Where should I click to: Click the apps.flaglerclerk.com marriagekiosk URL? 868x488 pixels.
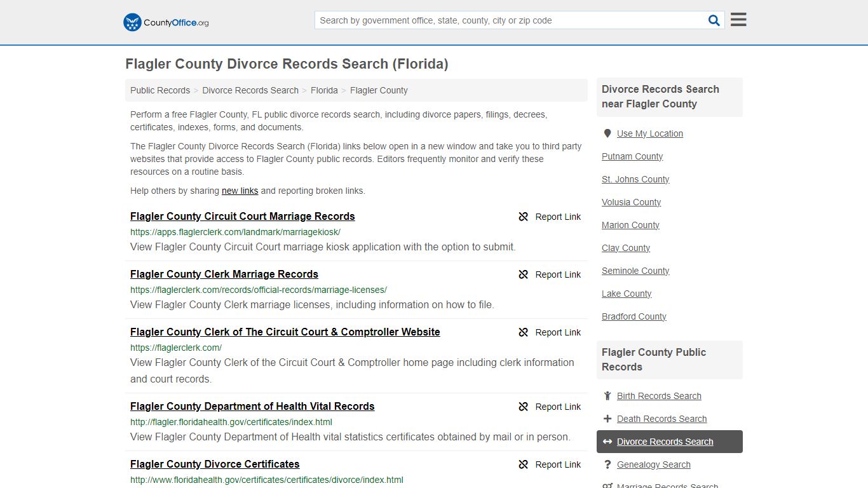pos(235,232)
